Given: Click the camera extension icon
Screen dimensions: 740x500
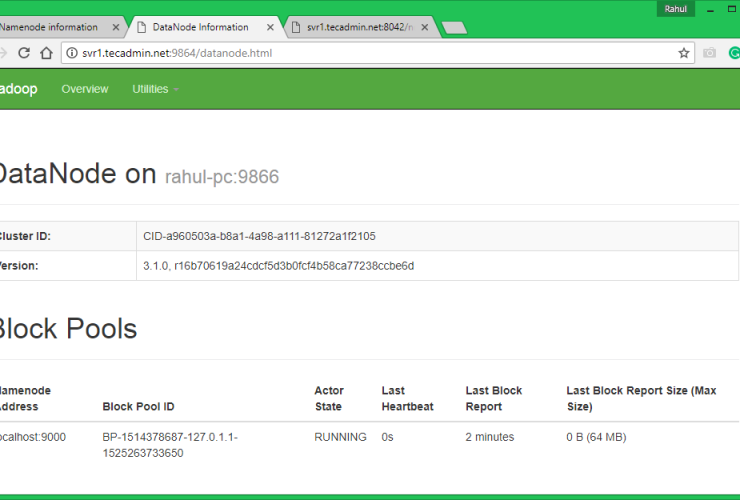Looking at the screenshot, I should [710, 53].
